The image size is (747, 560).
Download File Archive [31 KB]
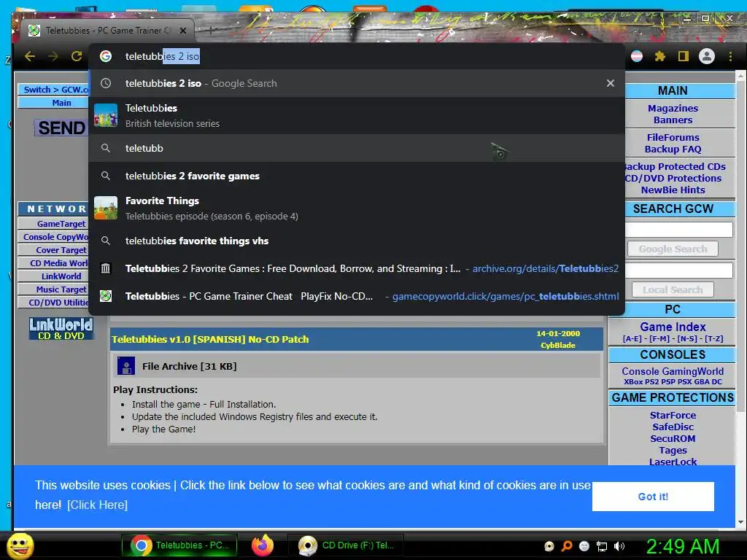(x=189, y=366)
